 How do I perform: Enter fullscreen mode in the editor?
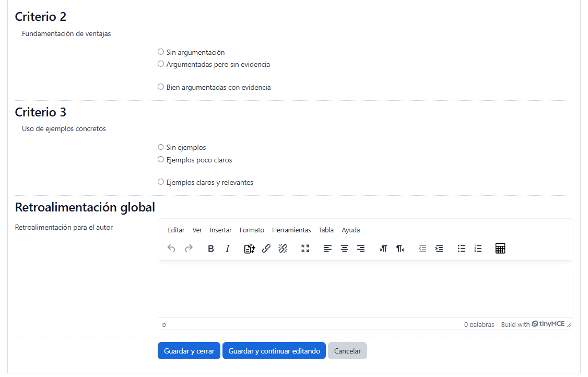[x=305, y=249]
